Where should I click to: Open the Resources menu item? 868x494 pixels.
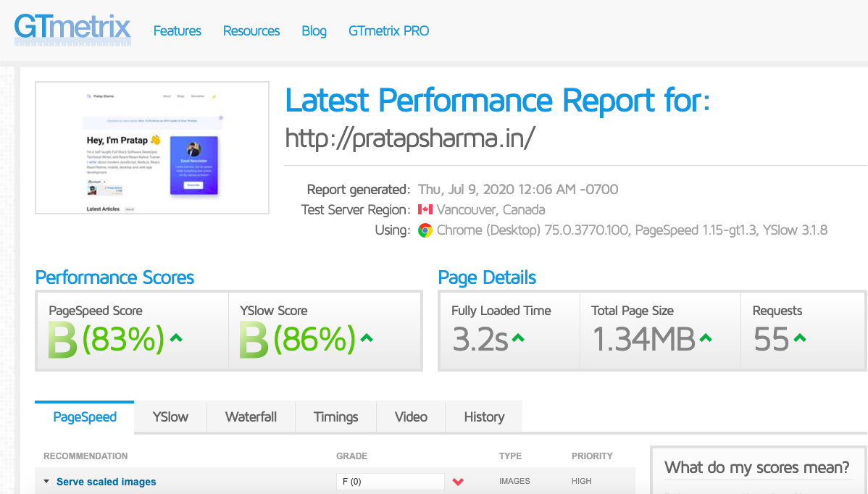click(x=251, y=31)
